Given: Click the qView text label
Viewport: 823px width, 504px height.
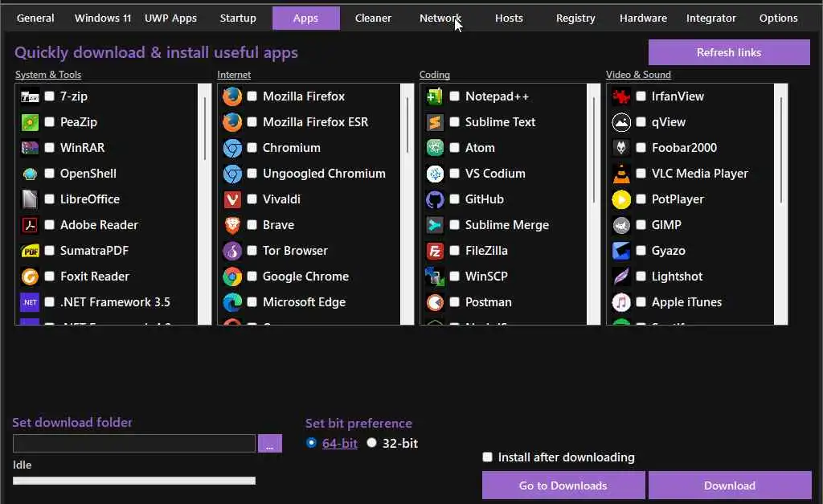Looking at the screenshot, I should tap(668, 122).
